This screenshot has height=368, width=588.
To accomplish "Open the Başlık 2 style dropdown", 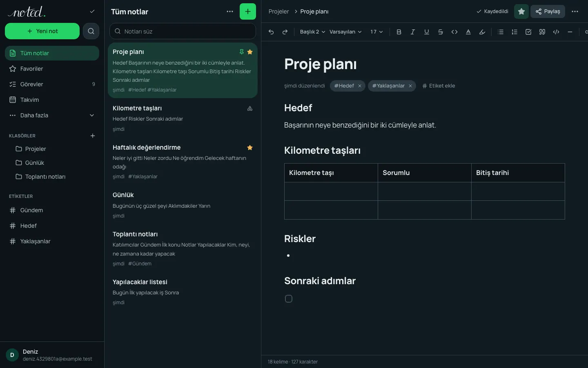I will pos(312,32).
